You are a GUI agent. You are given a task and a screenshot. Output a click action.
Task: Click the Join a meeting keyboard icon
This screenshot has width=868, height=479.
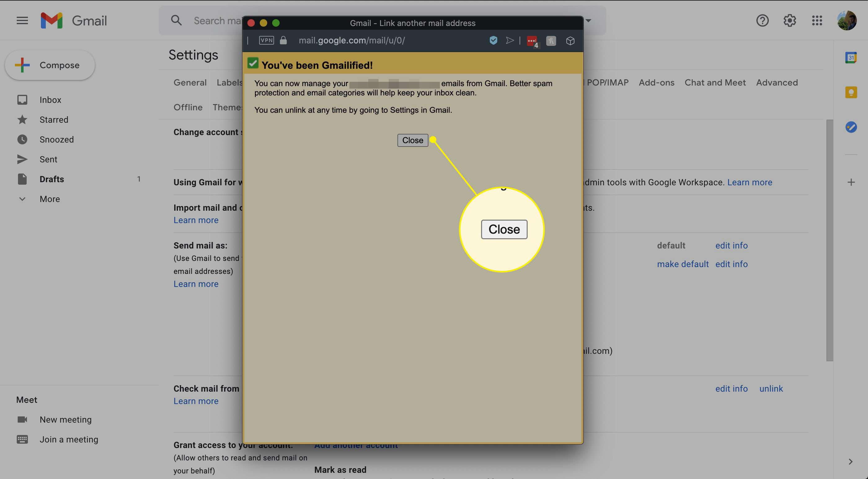coord(22,439)
